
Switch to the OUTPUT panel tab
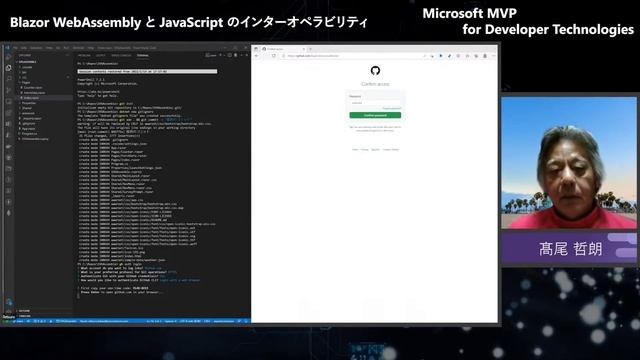(x=100, y=55)
